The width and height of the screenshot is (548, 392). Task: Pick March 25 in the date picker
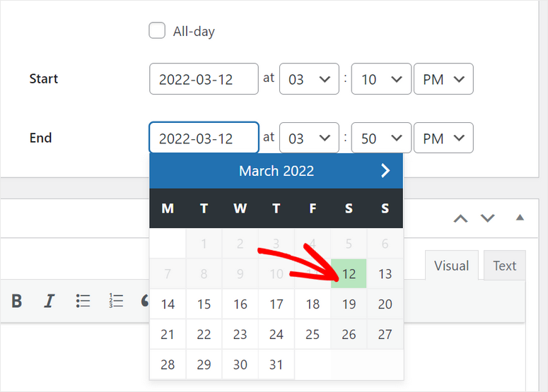click(x=313, y=335)
